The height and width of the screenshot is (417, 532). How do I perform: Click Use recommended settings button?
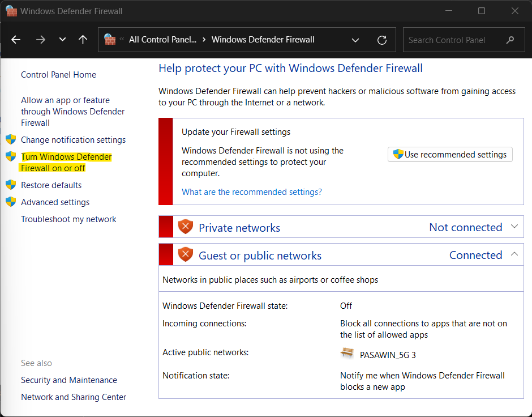(x=450, y=155)
